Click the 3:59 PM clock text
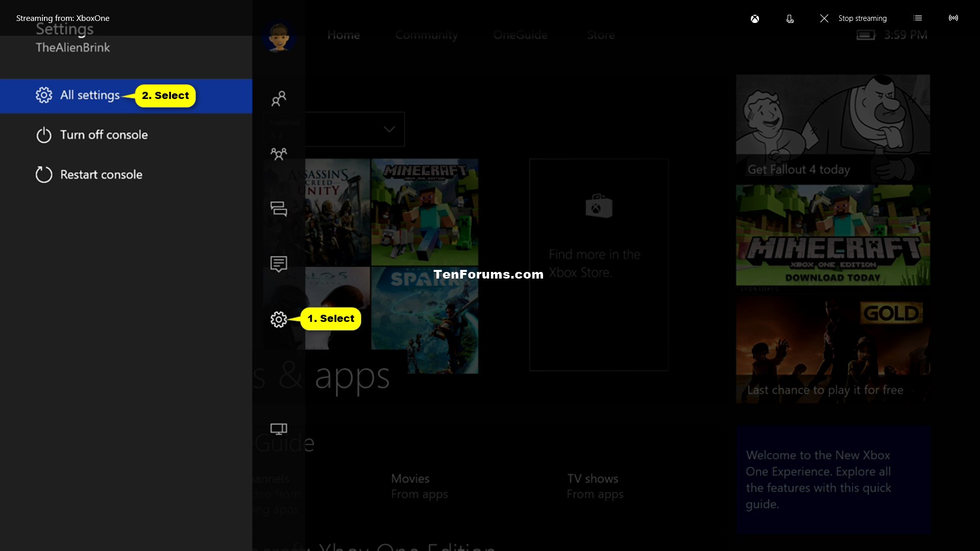The height and width of the screenshot is (551, 980). 905,35
